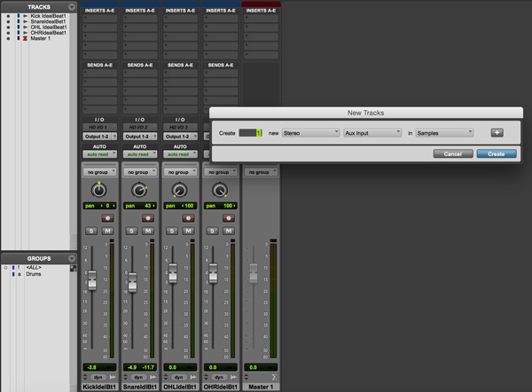The width and height of the screenshot is (532, 392).
Task: Click the output window arrow icon on KickIdelBt1
Action: pyautogui.click(x=113, y=377)
